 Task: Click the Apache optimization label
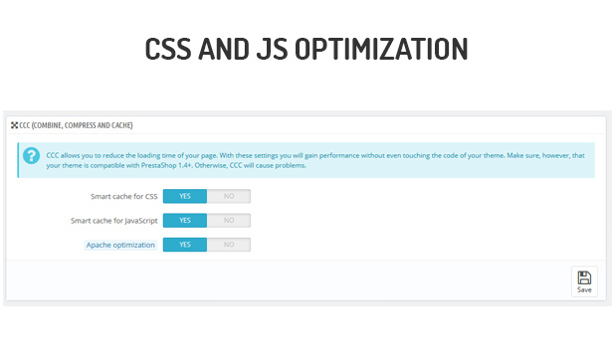[120, 245]
